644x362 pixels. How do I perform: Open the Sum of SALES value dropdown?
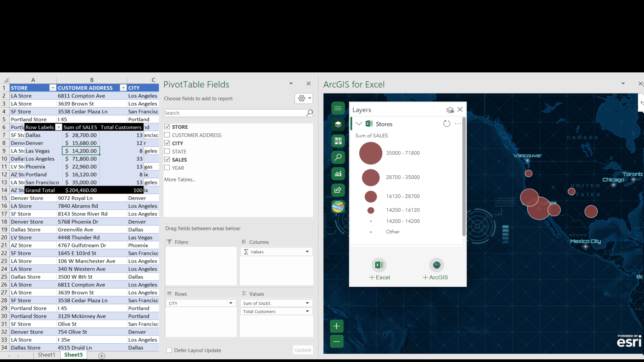(x=307, y=303)
